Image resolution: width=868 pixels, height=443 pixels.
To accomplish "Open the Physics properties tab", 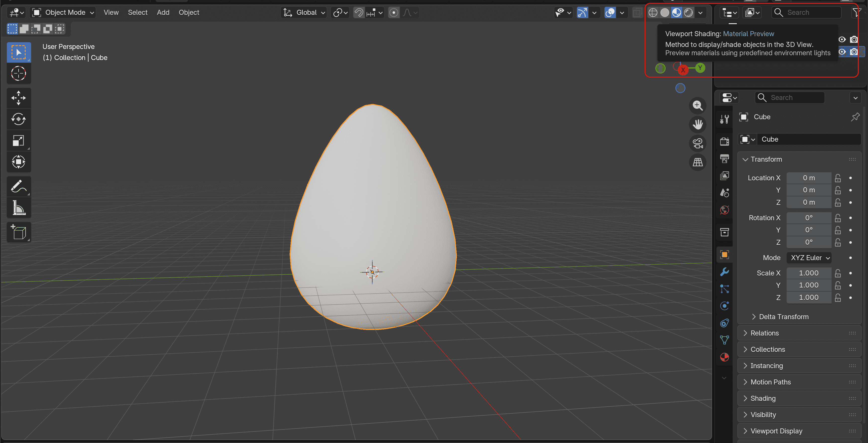I will tap(724, 306).
